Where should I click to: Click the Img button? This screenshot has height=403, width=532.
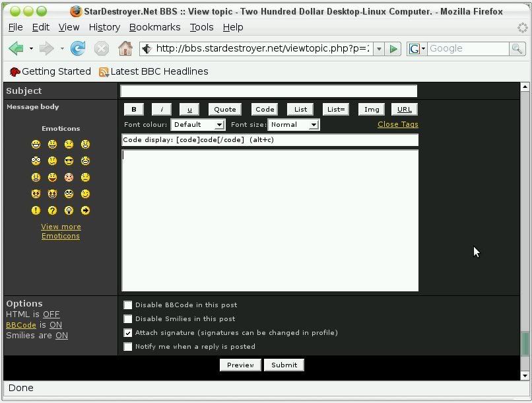(x=372, y=109)
